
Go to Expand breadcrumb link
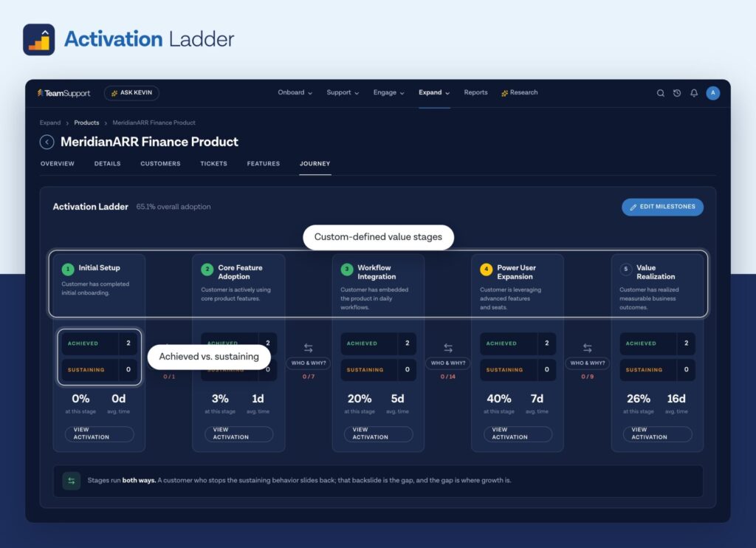pos(50,123)
